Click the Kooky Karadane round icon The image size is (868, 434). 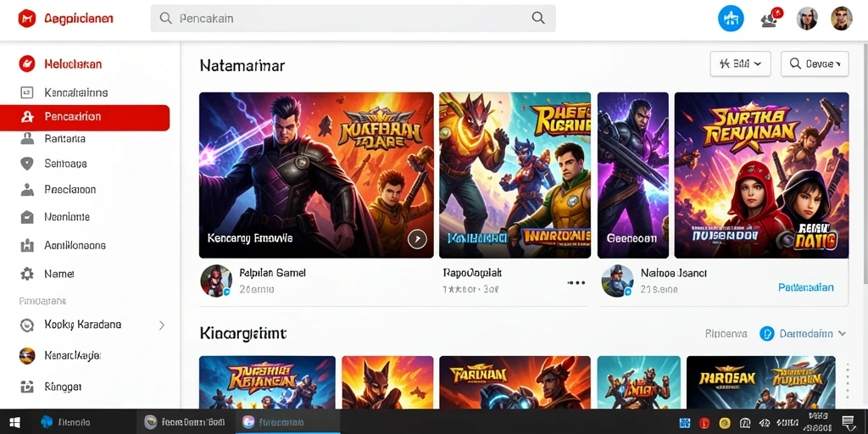(26, 325)
